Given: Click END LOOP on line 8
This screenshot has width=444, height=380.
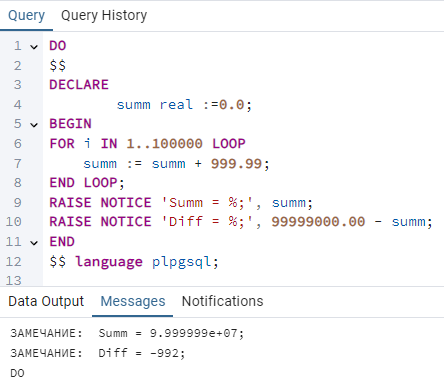Looking at the screenshot, I should [x=83, y=183].
